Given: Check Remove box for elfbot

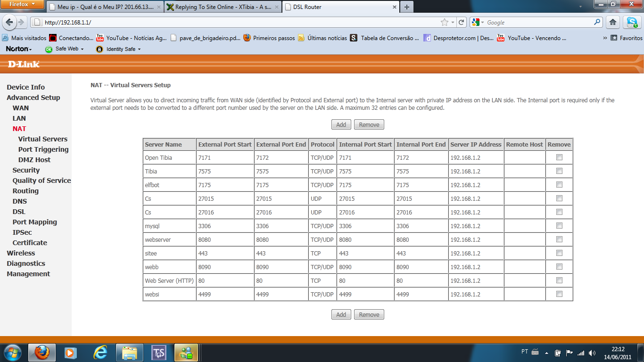Looking at the screenshot, I should point(560,185).
